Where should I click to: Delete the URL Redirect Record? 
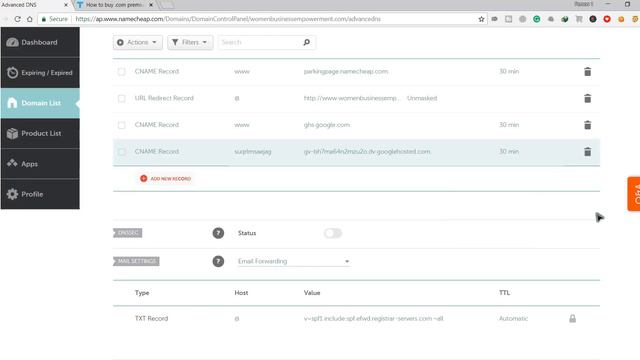[587, 98]
